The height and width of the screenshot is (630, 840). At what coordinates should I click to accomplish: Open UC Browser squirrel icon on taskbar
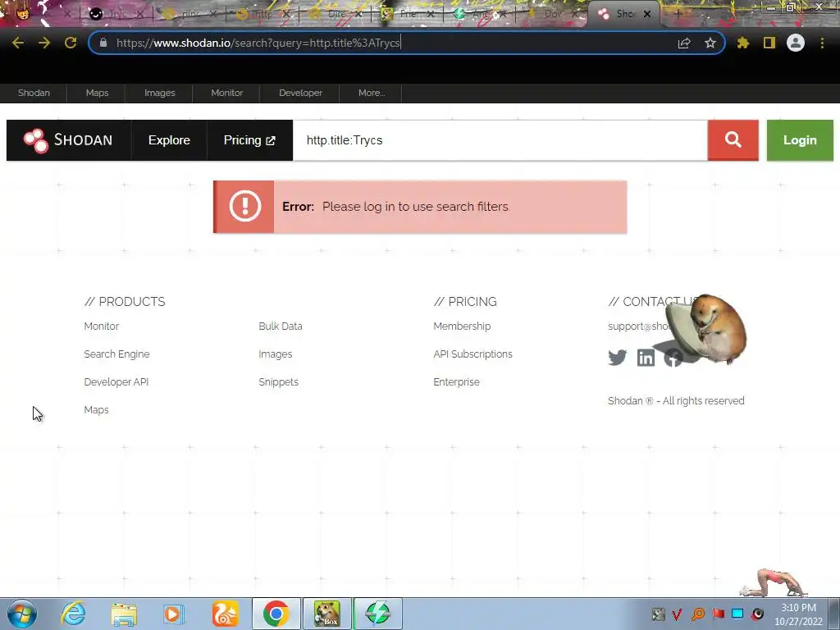tap(225, 614)
